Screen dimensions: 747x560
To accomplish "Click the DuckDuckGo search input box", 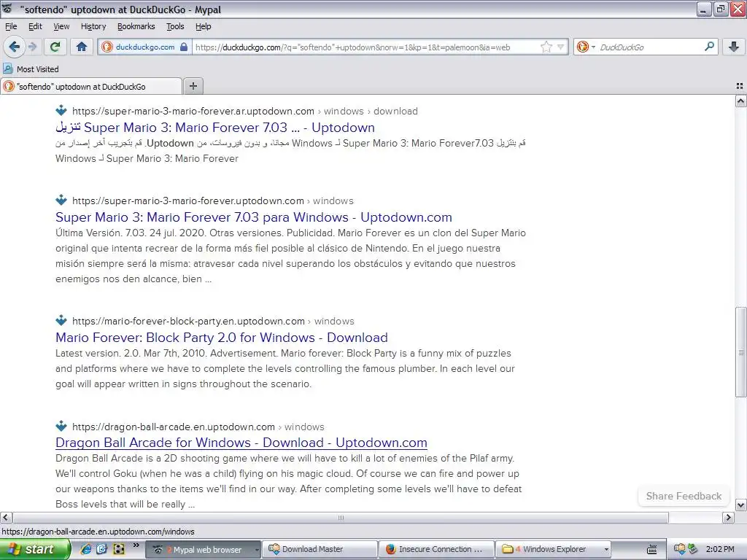I will point(650,47).
